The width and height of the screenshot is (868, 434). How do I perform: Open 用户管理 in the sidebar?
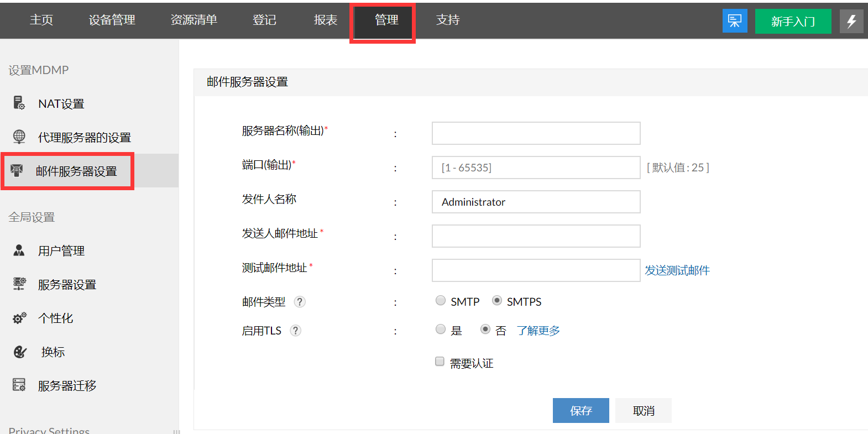click(61, 251)
